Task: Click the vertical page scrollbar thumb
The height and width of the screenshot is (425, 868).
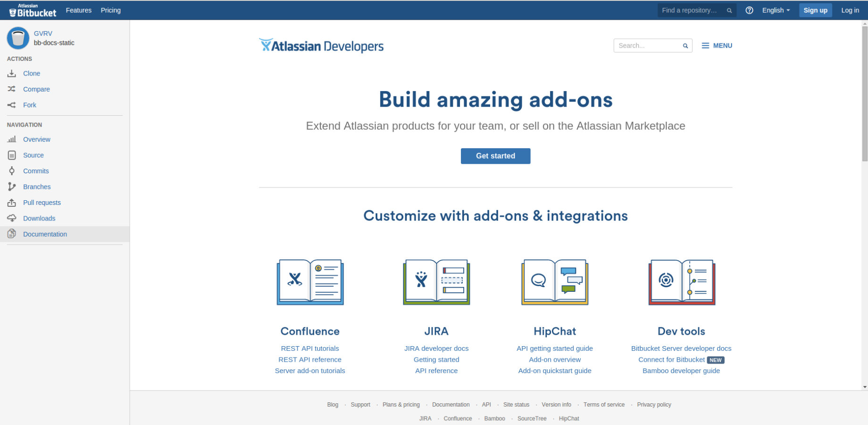Action: click(x=865, y=93)
